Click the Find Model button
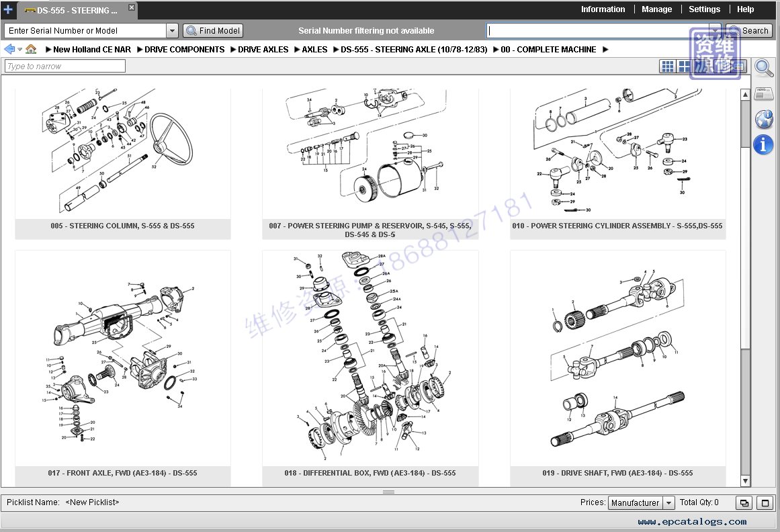 (x=213, y=31)
